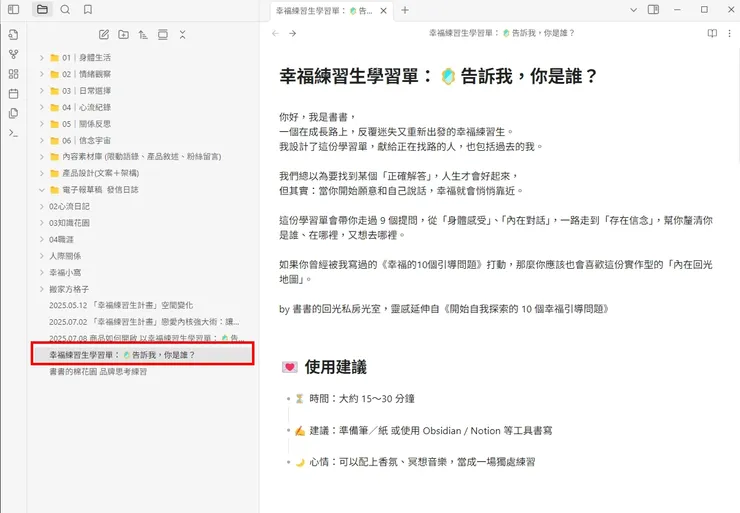Collapse all folders in explorer

pyautogui.click(x=183, y=34)
